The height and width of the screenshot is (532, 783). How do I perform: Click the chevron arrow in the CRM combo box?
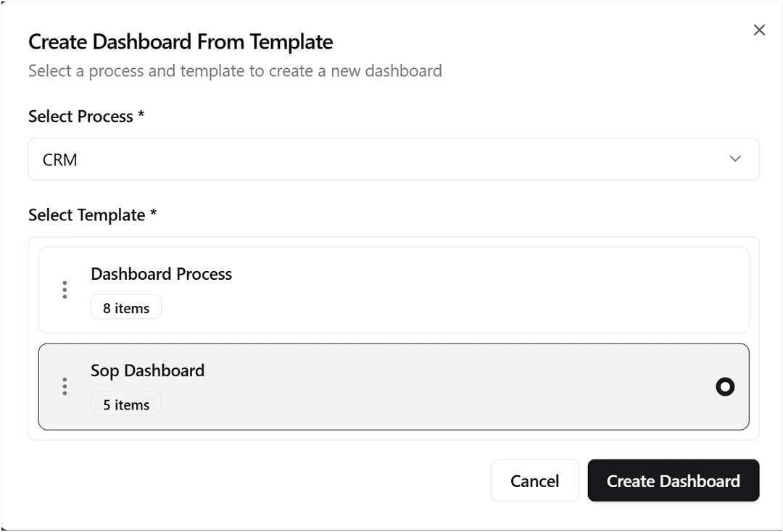pyautogui.click(x=735, y=159)
